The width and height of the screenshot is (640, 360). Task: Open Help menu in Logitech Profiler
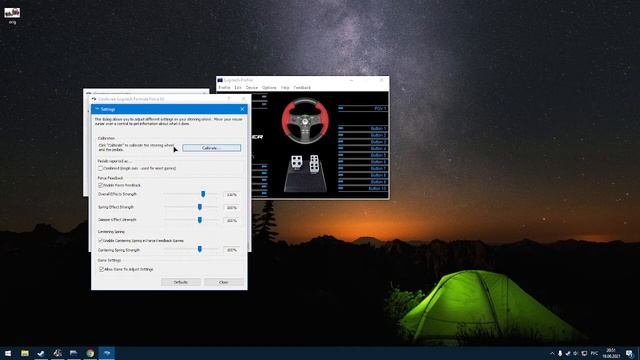click(x=285, y=88)
